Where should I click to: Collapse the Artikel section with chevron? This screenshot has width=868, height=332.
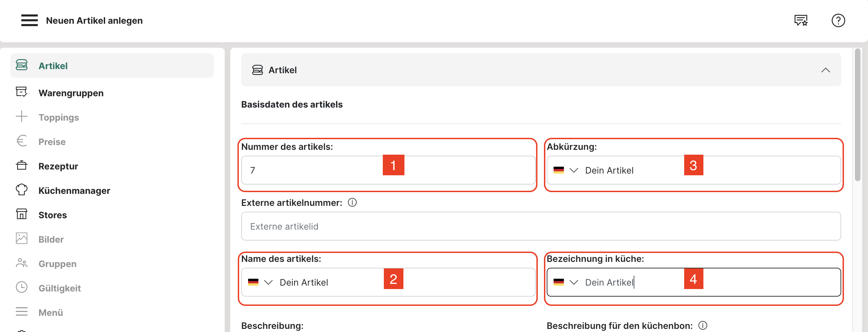825,70
